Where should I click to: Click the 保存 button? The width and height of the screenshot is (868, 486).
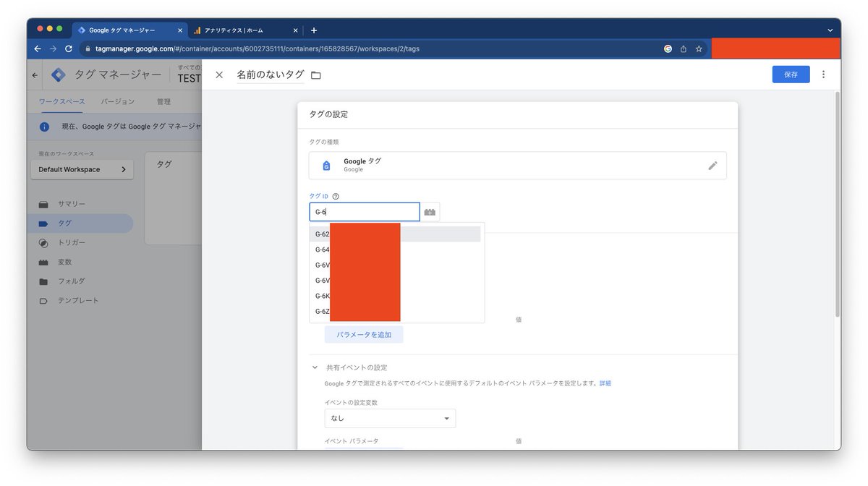pyautogui.click(x=791, y=74)
